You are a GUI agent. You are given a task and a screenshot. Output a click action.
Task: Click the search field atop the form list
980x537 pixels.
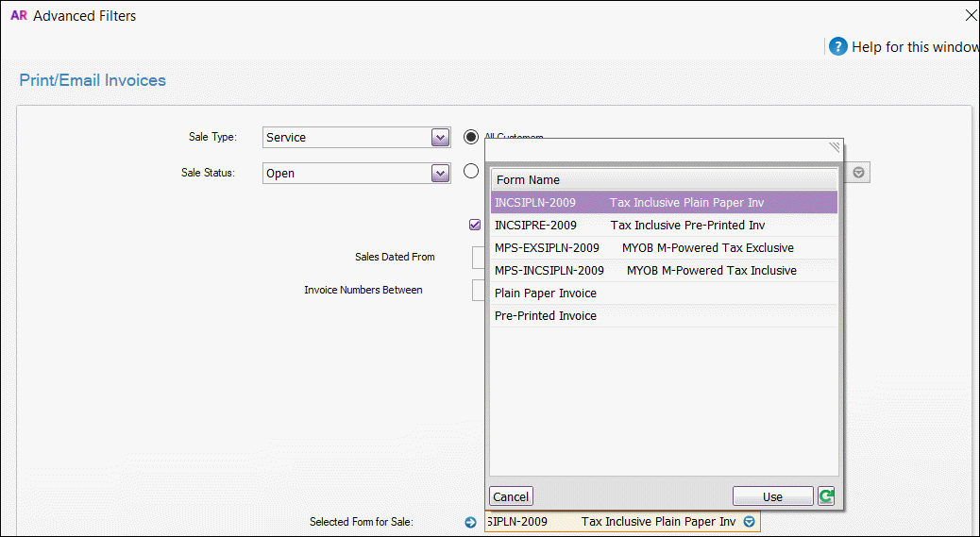[x=656, y=150]
